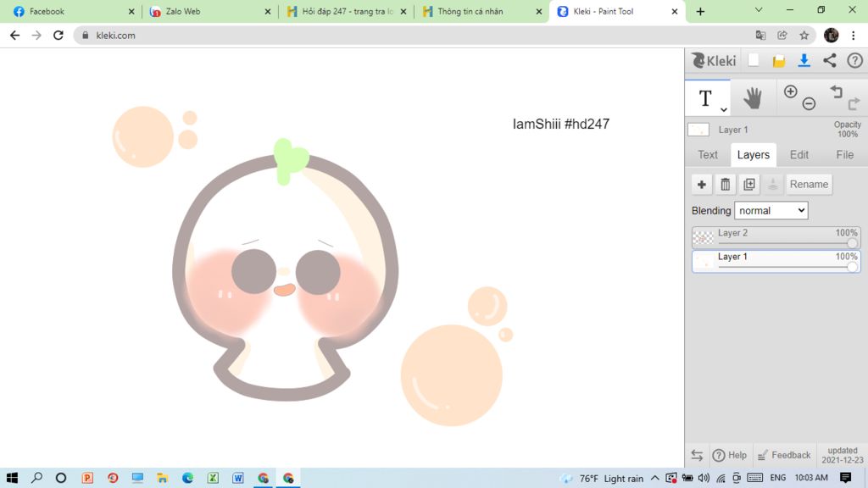Go back to the previous page

tap(15, 36)
